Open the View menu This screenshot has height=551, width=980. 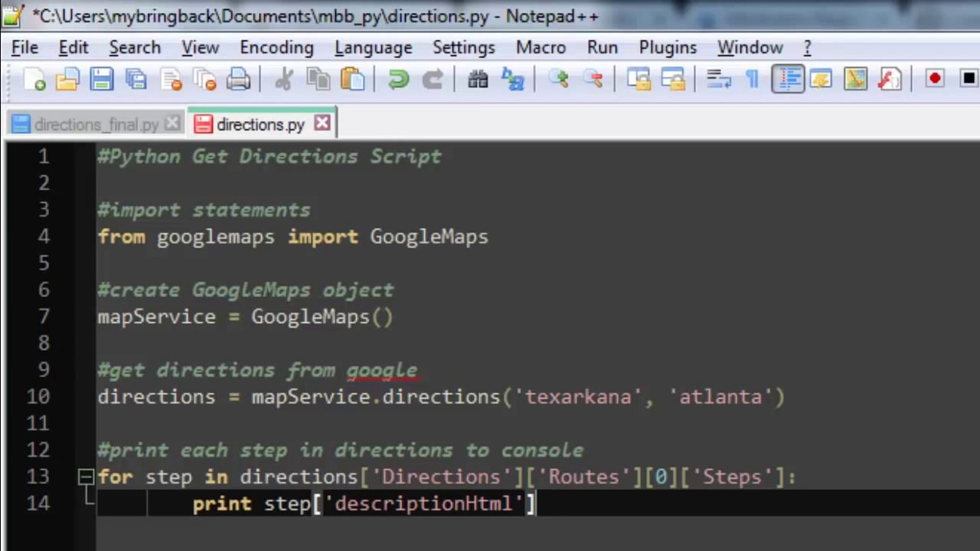click(201, 47)
